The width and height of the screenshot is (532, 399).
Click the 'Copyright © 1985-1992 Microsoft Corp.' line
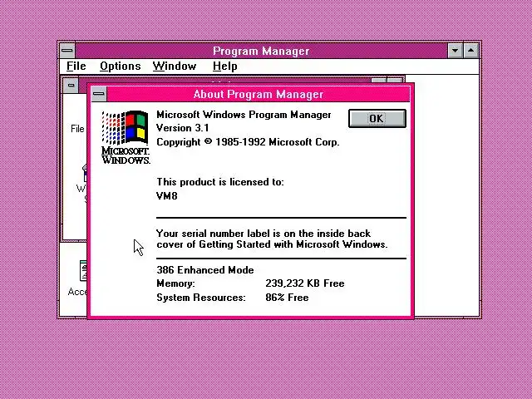248,142
